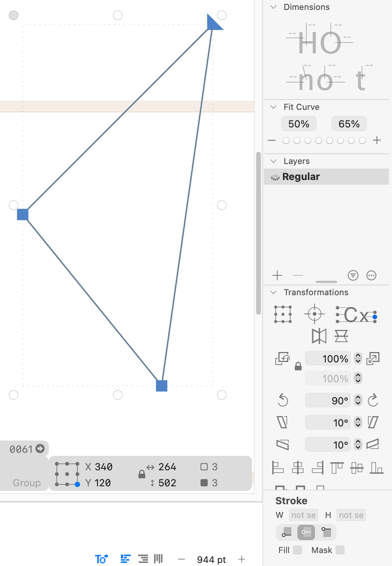Click the crosshair transformation origin icon
The image size is (392, 566).
coord(314,314)
